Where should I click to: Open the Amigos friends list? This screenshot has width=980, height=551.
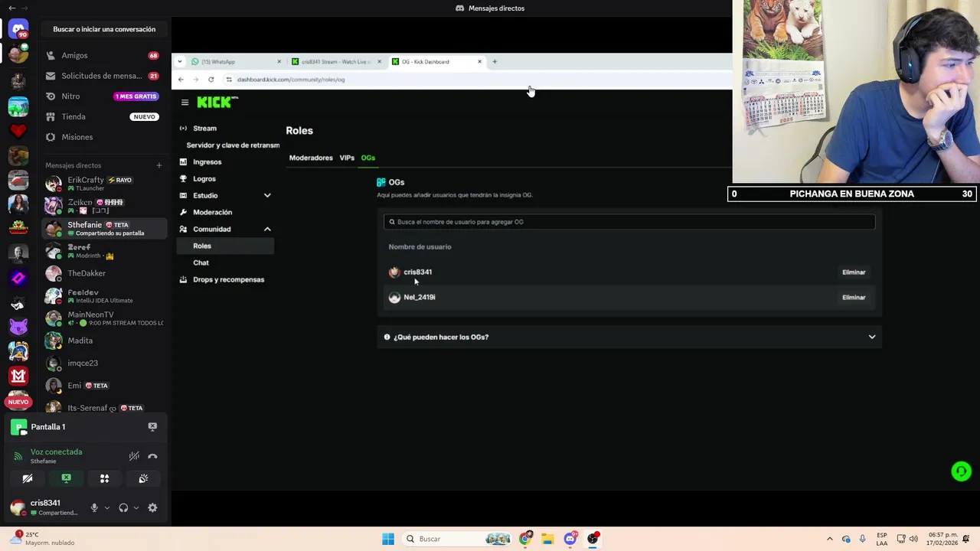[x=103, y=55]
